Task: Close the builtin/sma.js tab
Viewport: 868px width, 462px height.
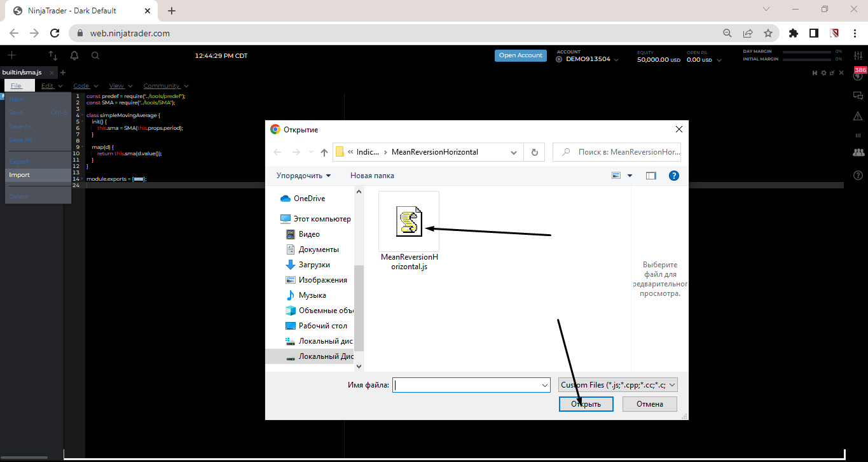Action: pyautogui.click(x=52, y=73)
